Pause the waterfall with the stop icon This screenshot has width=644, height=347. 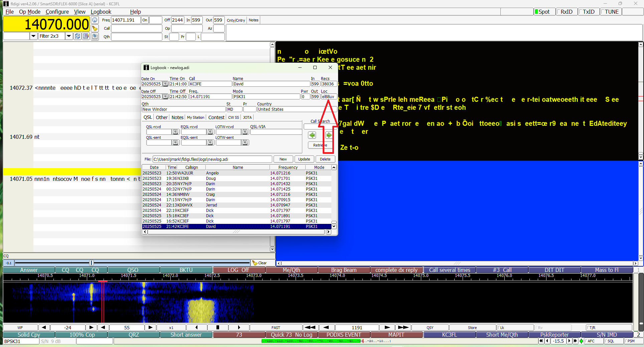tap(218, 328)
